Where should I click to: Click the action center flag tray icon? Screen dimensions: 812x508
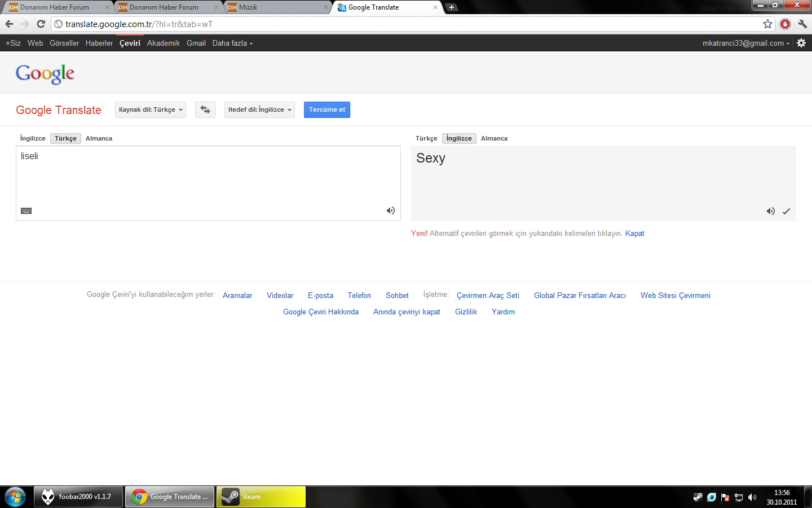coord(725,497)
